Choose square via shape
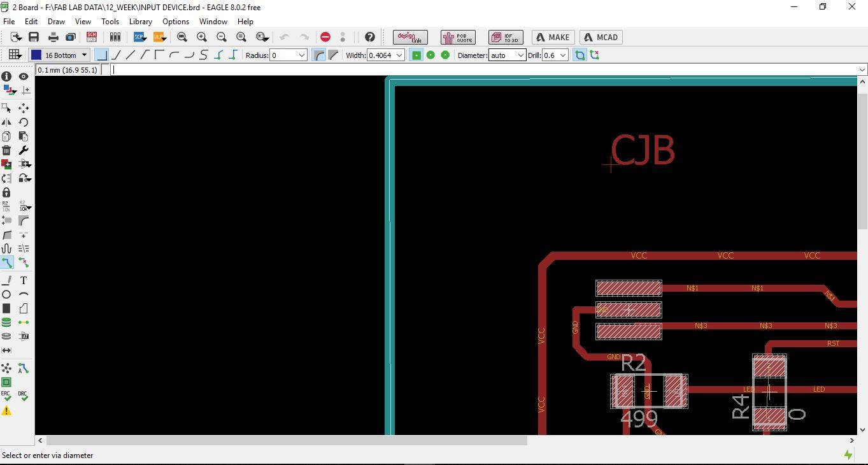This screenshot has height=465, width=868. [416, 55]
